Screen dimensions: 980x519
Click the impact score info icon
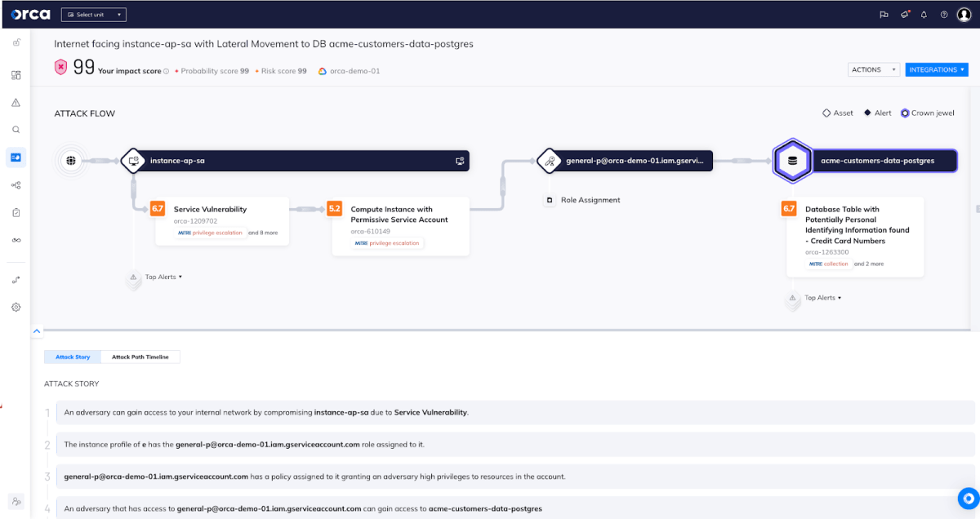point(167,71)
